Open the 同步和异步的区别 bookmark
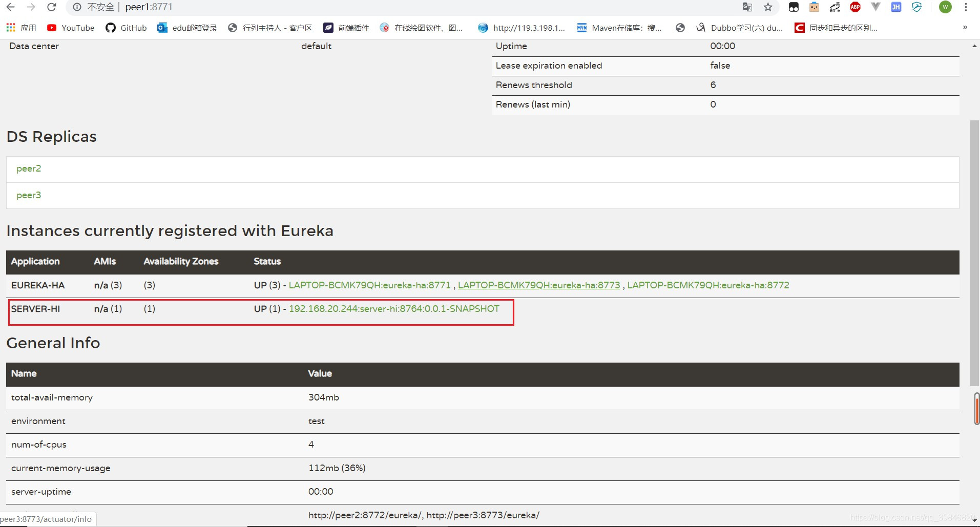 [x=836, y=28]
